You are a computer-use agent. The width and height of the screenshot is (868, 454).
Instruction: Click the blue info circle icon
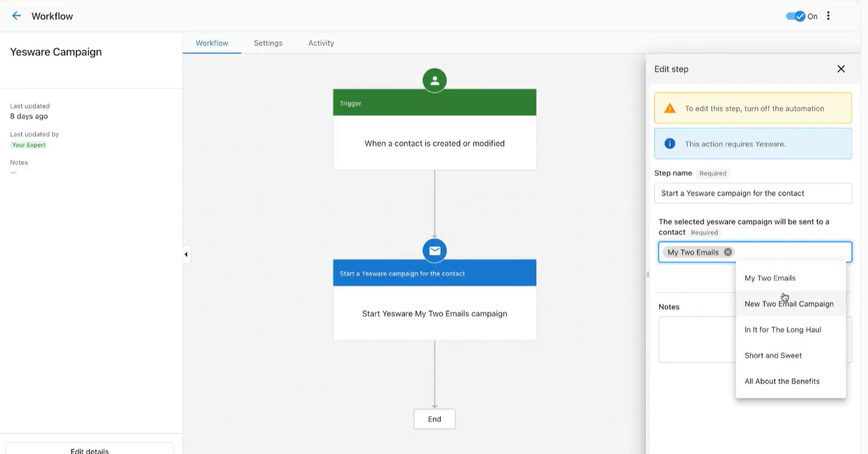(x=670, y=144)
